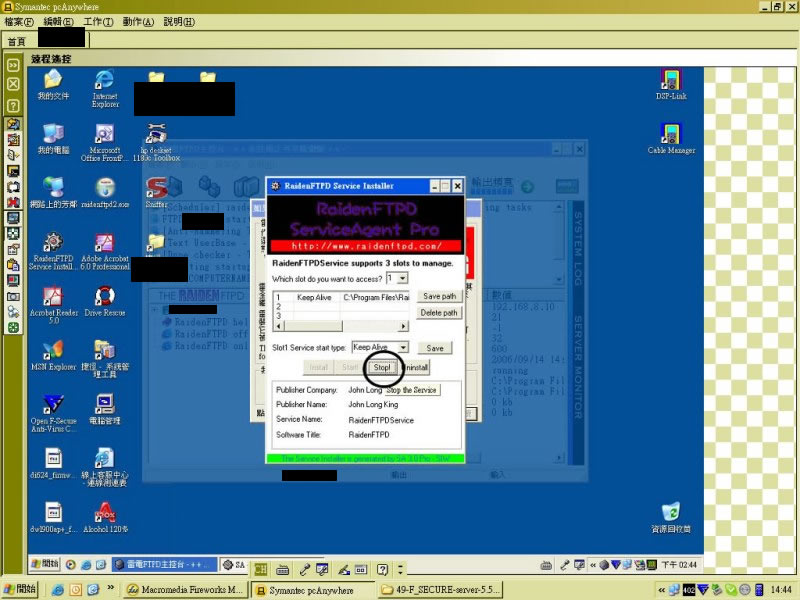This screenshot has width=800, height=600.
Task: Select the Alcohol 120% desktop icon
Action: tap(105, 517)
